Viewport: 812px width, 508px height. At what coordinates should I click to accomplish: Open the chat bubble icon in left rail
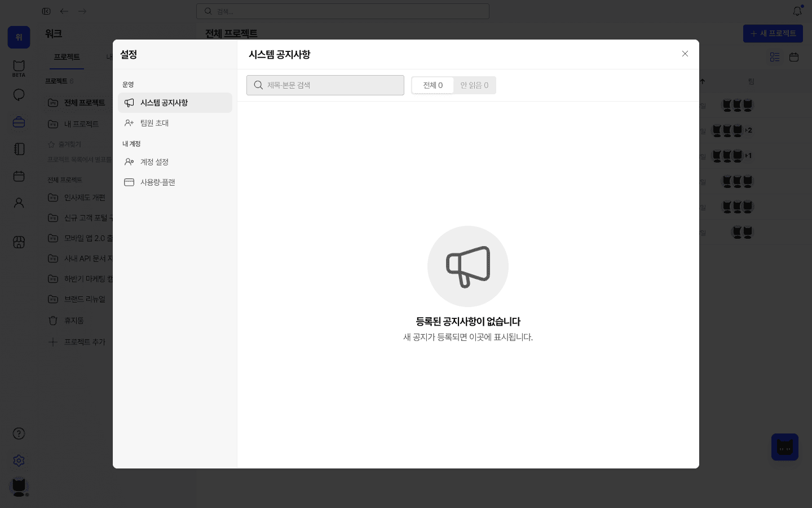[x=19, y=95]
